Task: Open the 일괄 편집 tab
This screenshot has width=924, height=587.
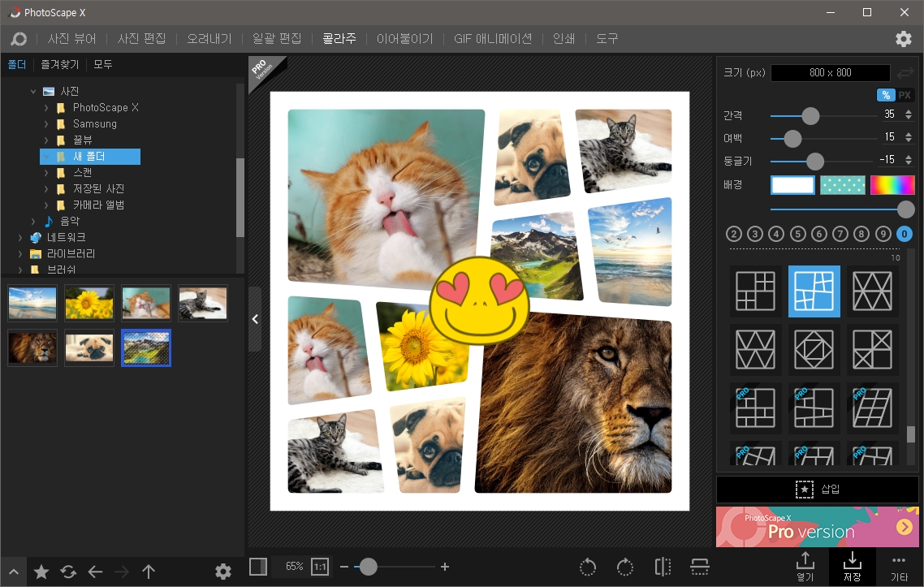Action: click(277, 39)
